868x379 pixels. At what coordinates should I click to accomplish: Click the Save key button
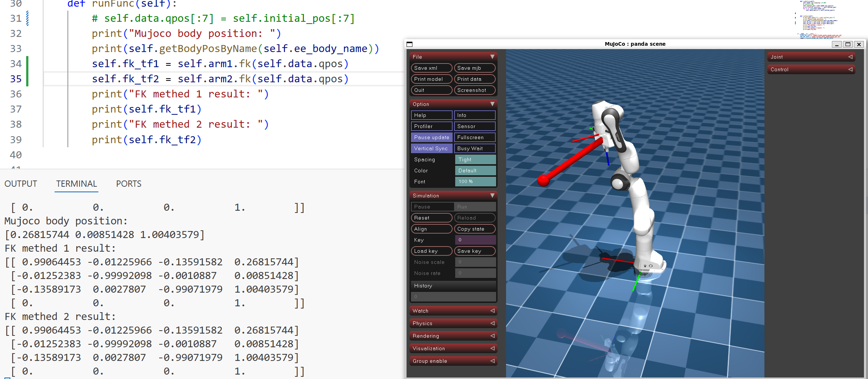point(475,251)
